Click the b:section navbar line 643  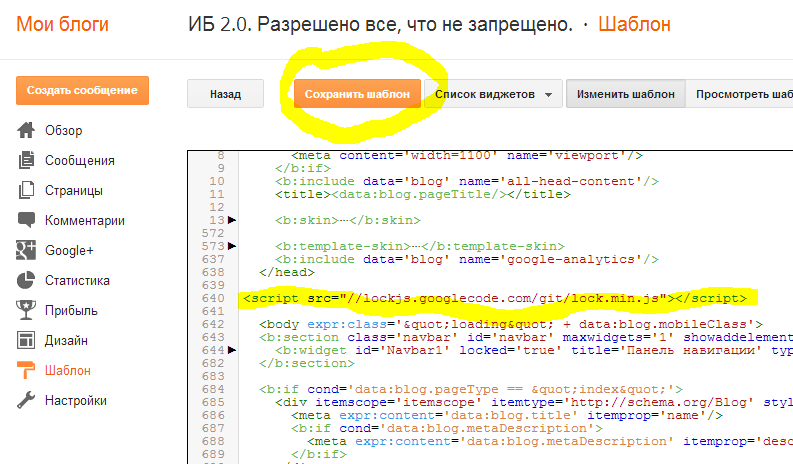(526, 337)
